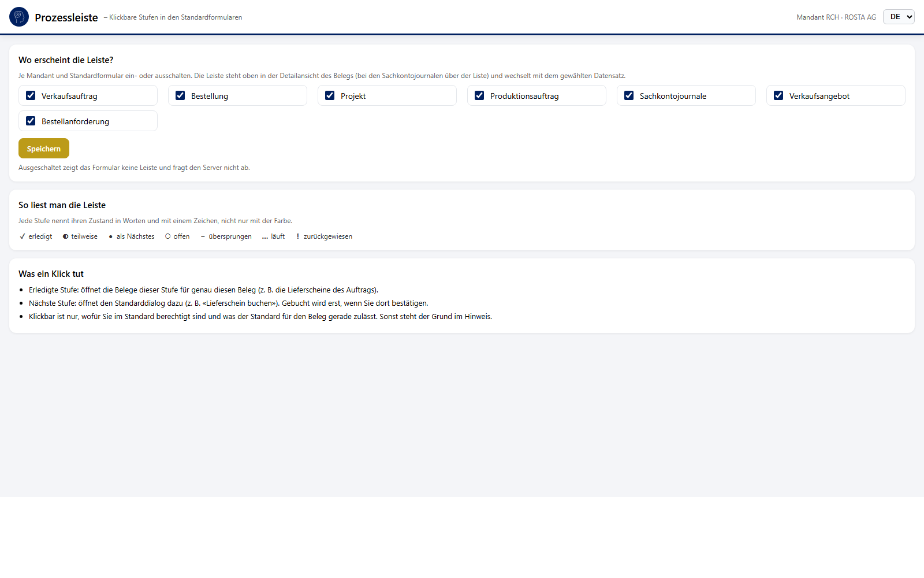Click the 'als Nächstes' legend entry
The width and height of the screenshot is (924, 578).
coord(131,236)
